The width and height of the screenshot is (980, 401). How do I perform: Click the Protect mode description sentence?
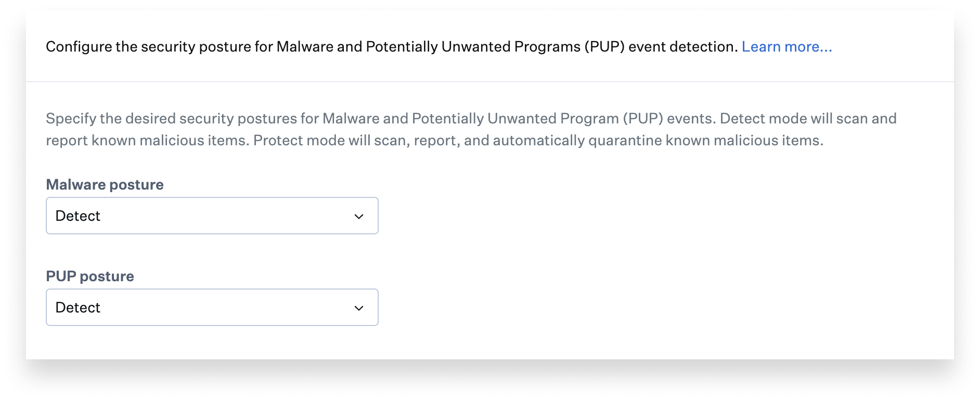coord(538,141)
